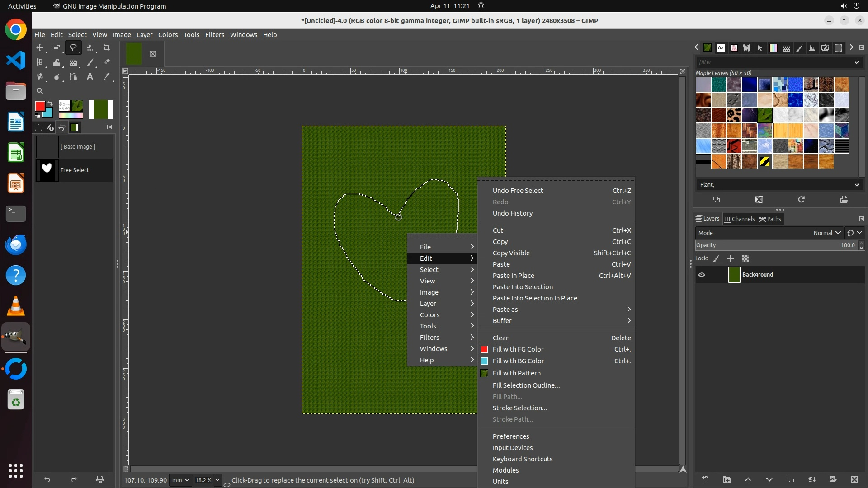Select the Paintbrush tool
Screen dimensions: 868x488
pyautogui.click(x=90, y=62)
